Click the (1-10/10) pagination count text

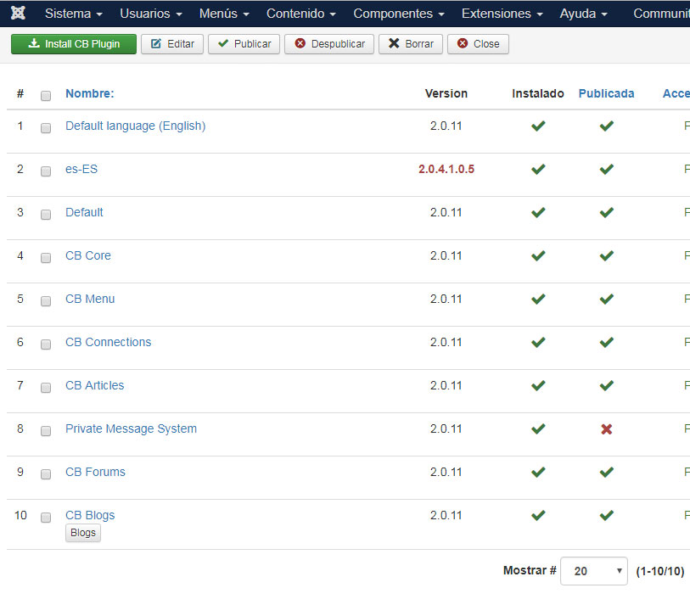click(660, 571)
